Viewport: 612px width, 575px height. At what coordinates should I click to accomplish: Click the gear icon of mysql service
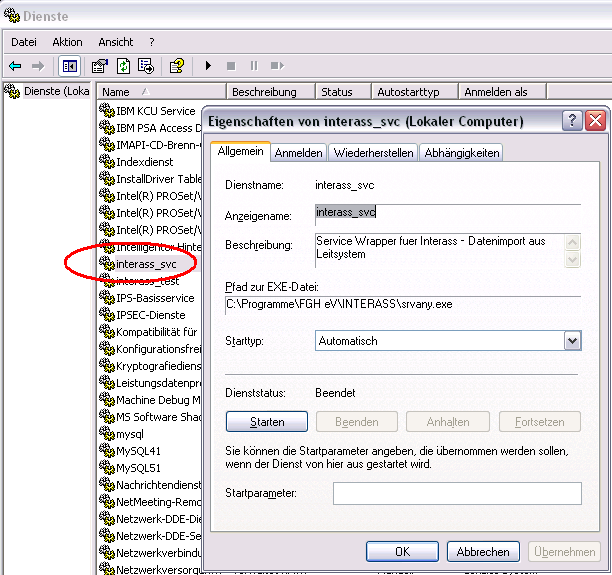tap(107, 433)
